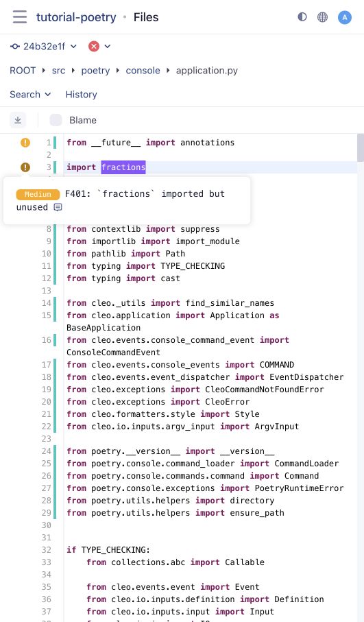Open the History tab
The image size is (364, 622).
(82, 95)
